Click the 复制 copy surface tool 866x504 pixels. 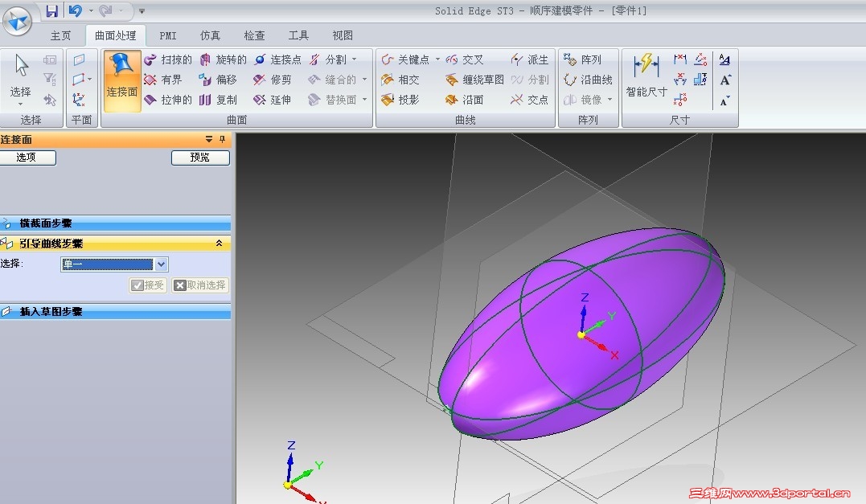218,100
